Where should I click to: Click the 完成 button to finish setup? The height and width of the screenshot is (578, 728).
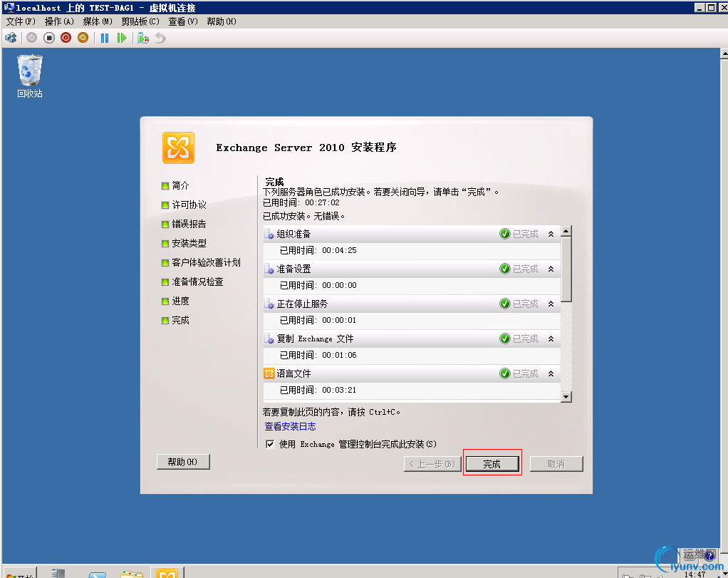(492, 464)
